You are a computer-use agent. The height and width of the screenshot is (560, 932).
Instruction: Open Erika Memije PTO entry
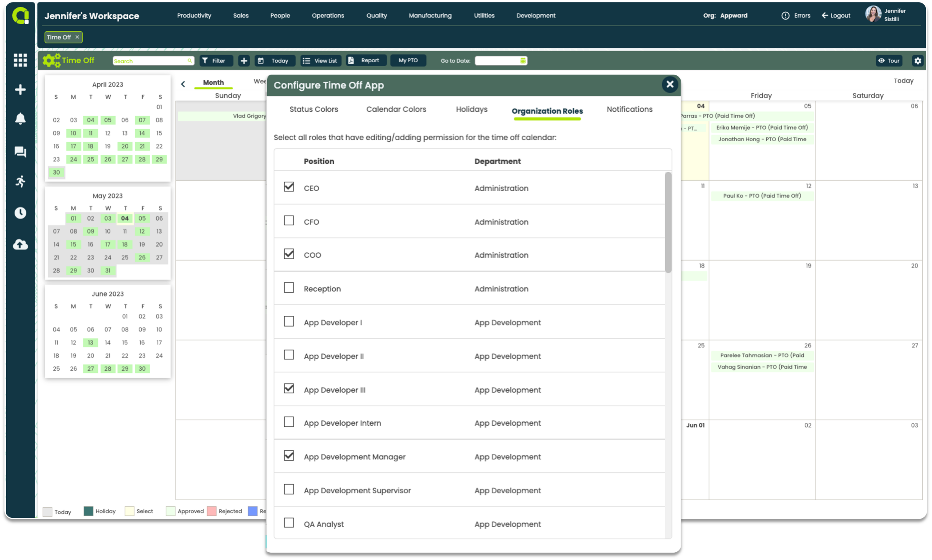pos(762,127)
